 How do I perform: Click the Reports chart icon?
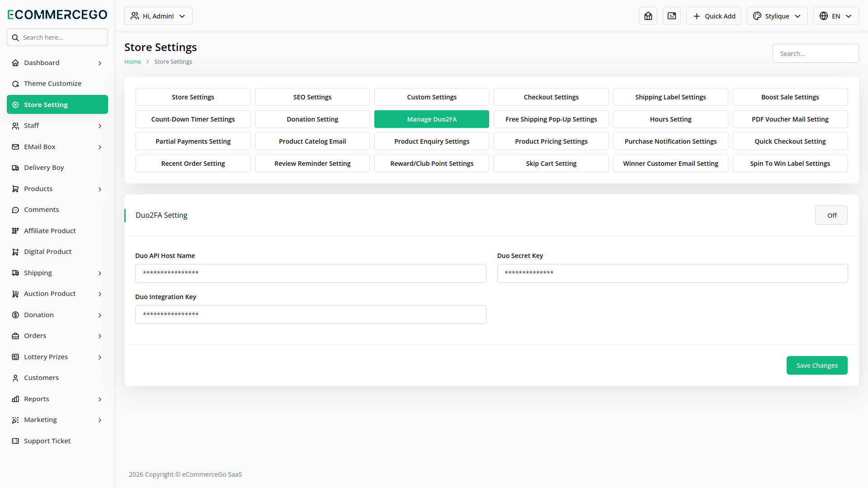click(x=15, y=399)
